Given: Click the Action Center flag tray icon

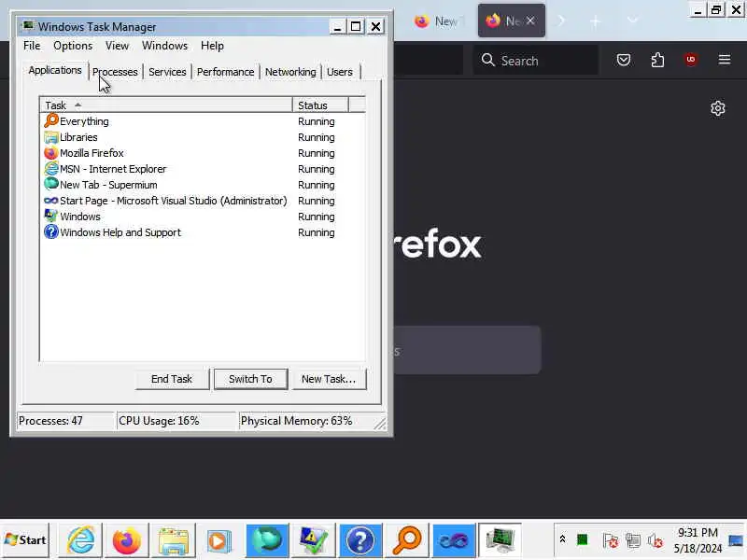Looking at the screenshot, I should pos(610,540).
